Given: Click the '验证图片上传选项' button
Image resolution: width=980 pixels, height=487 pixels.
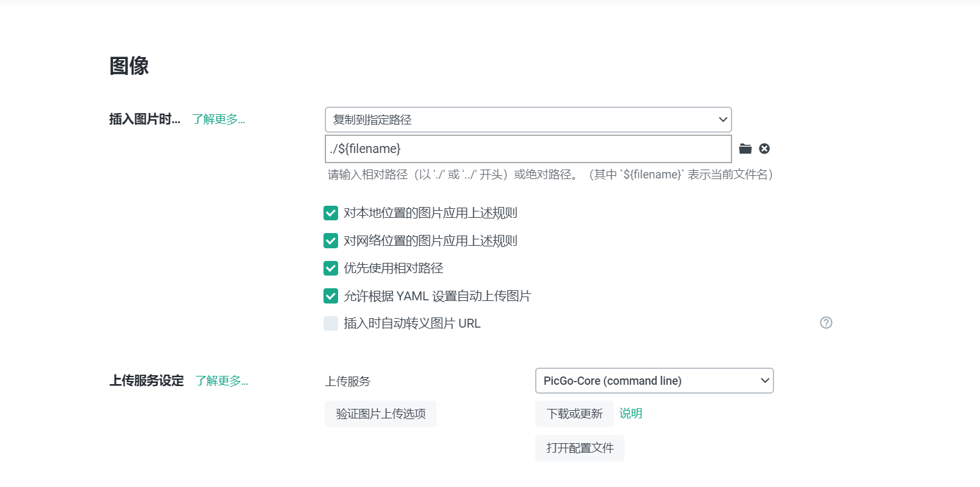Looking at the screenshot, I should pyautogui.click(x=380, y=413).
